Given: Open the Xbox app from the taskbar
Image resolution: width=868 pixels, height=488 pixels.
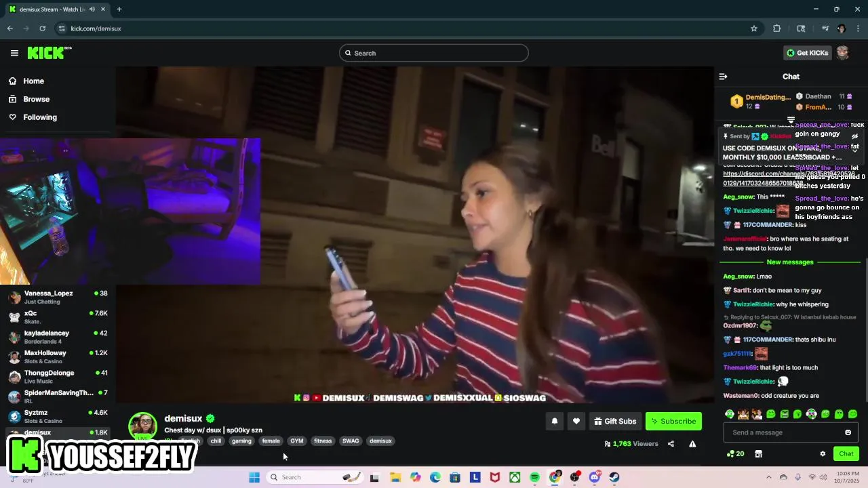Looking at the screenshot, I should click(515, 477).
